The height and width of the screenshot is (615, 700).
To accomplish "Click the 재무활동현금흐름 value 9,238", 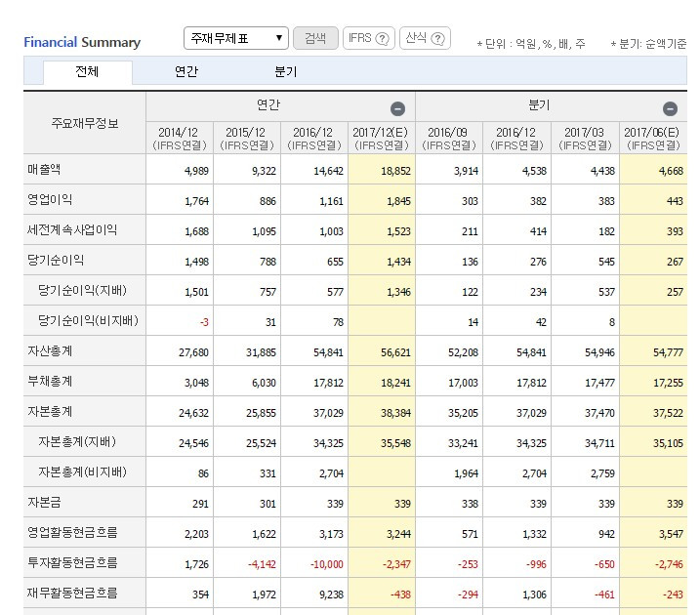I will pyautogui.click(x=331, y=594).
